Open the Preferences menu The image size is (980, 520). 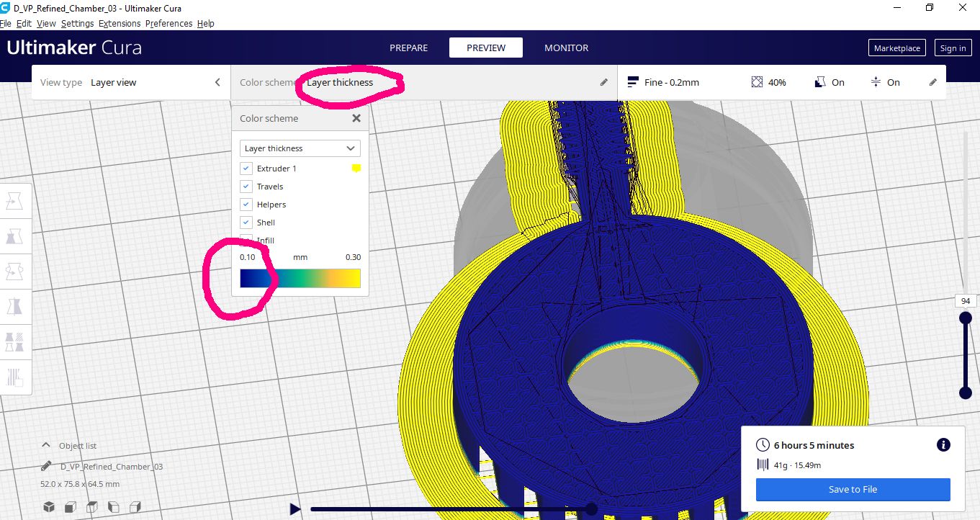[x=168, y=24]
